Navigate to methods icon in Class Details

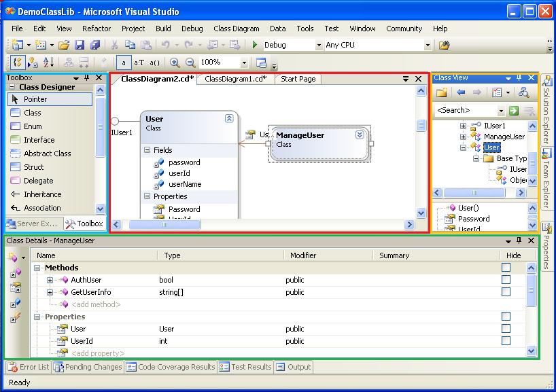pyautogui.click(x=15, y=272)
